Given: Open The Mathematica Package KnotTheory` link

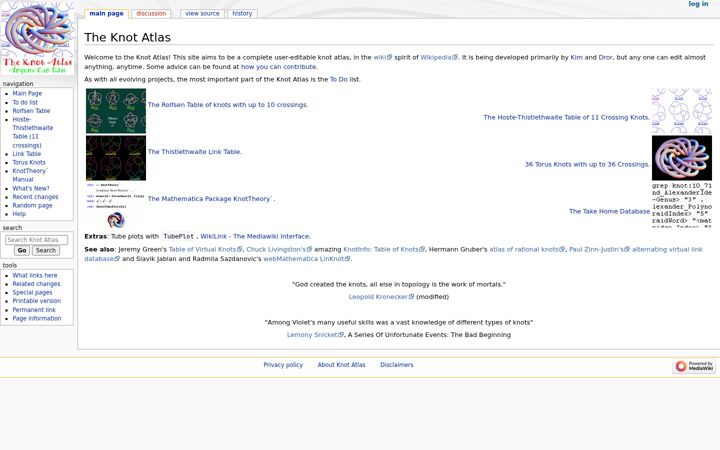Looking at the screenshot, I should 211,199.
